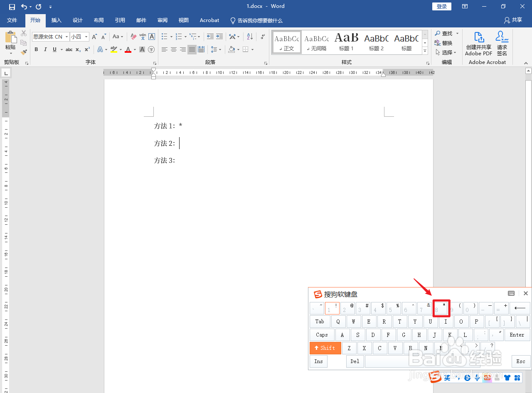Screen dimensions: 532x393
Task: Click the Sogou IME microphone voice icon
Action: (x=477, y=378)
